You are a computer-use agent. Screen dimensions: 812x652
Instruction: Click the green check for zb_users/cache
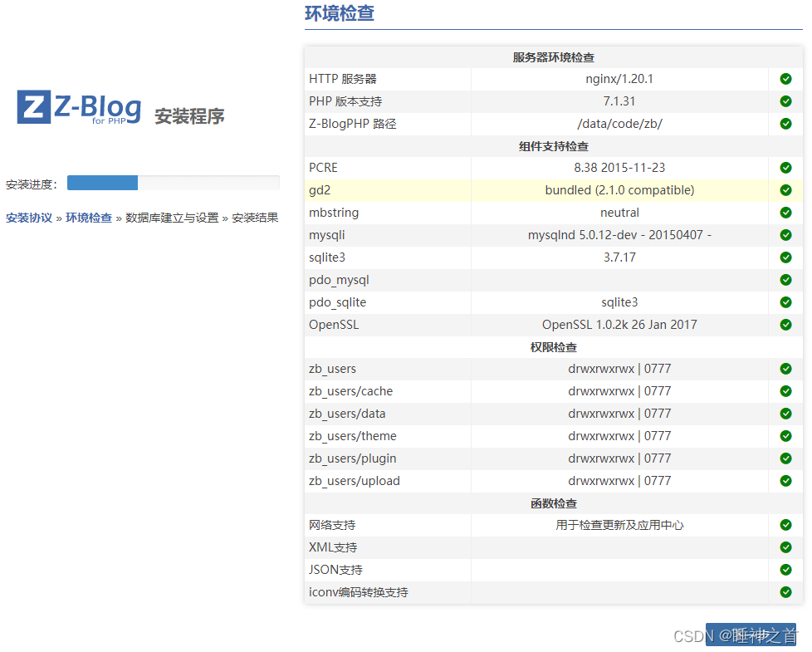785,391
